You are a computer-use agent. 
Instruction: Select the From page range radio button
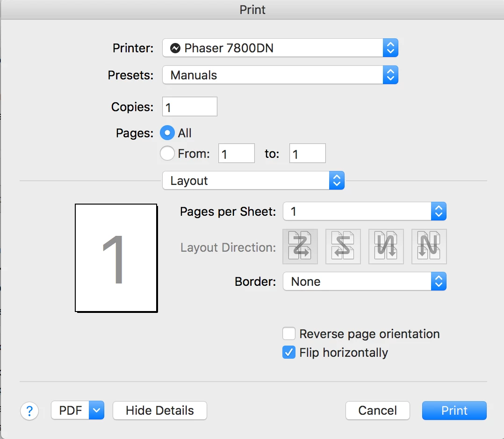pos(167,153)
